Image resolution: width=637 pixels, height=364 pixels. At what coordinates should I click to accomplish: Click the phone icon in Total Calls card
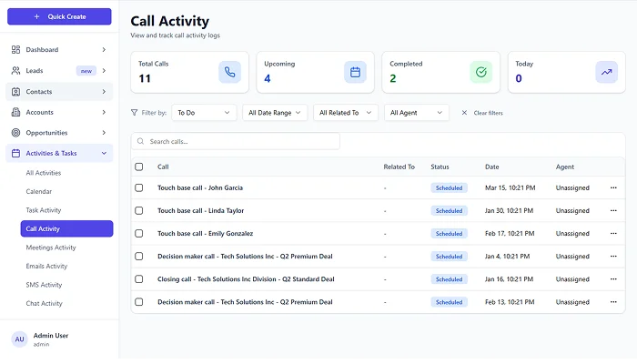click(230, 72)
